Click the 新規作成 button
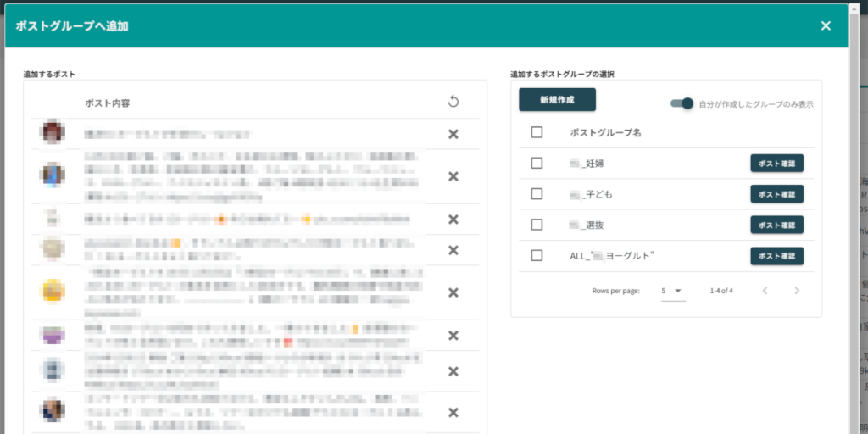868x434 pixels. 558,100
